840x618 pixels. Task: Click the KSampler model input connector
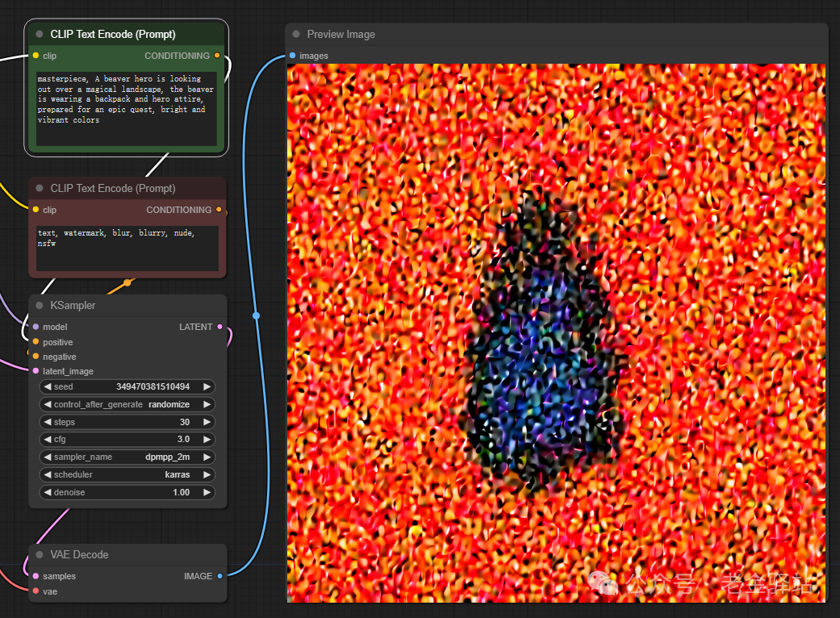[36, 327]
